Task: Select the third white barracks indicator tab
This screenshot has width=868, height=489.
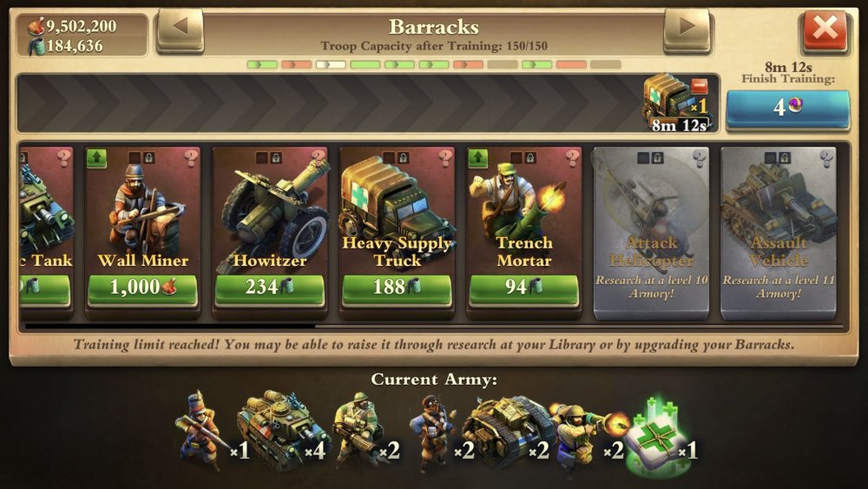Action: (x=331, y=65)
